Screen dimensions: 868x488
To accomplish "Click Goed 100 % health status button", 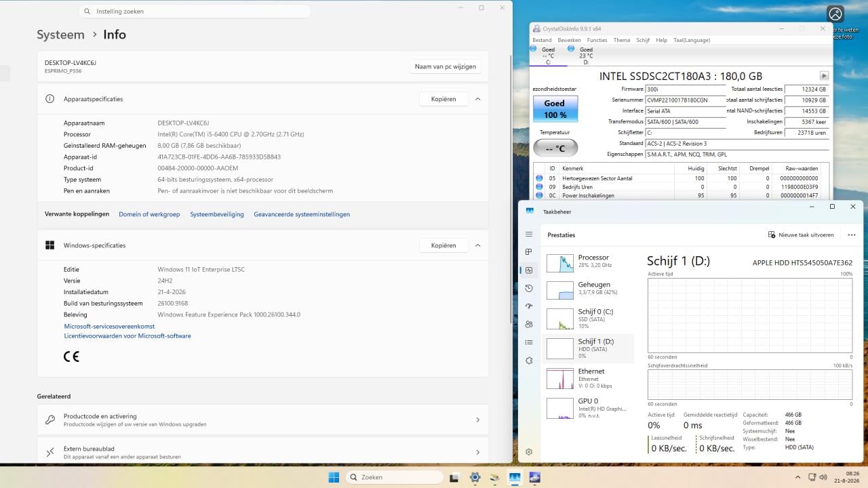I will pos(555,109).
